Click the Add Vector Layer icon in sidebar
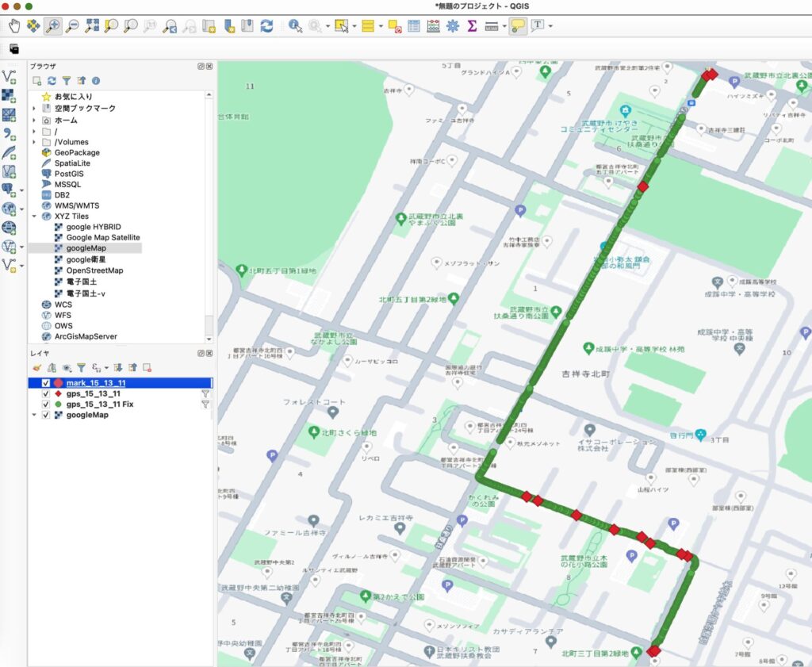This screenshot has width=812, height=667. pos(9,77)
